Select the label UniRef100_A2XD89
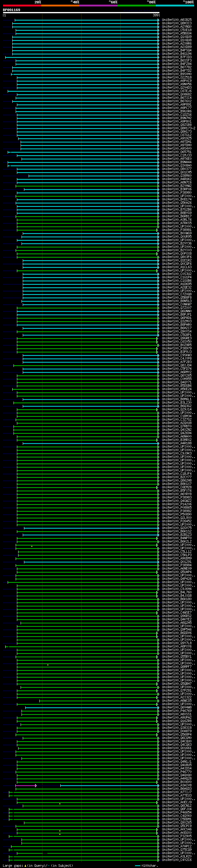 tap(177, 47)
